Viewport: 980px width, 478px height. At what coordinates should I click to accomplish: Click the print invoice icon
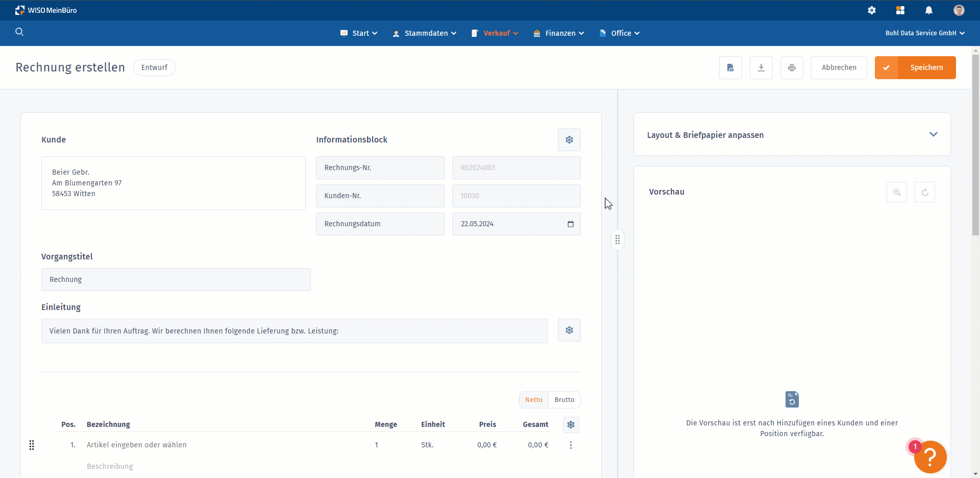click(x=792, y=67)
